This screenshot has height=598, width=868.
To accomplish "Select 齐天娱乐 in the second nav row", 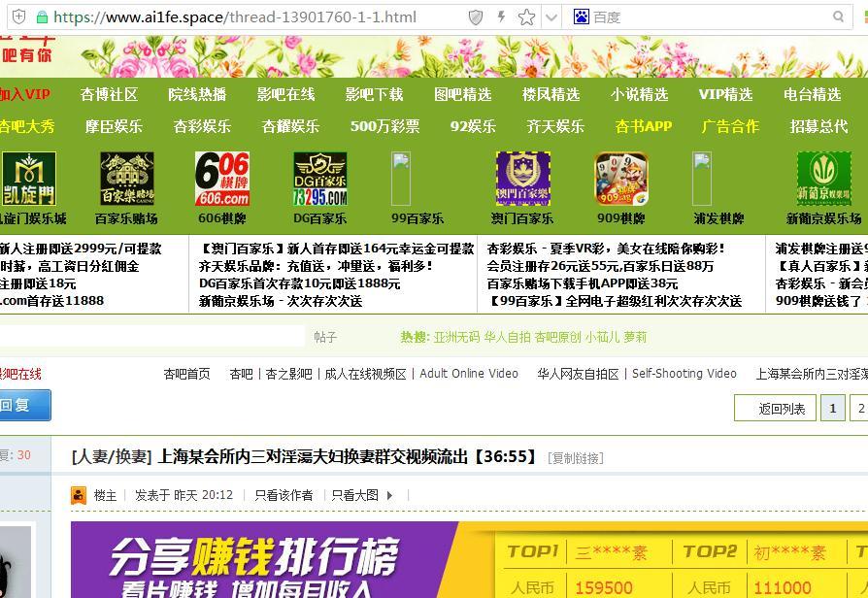I will [555, 126].
